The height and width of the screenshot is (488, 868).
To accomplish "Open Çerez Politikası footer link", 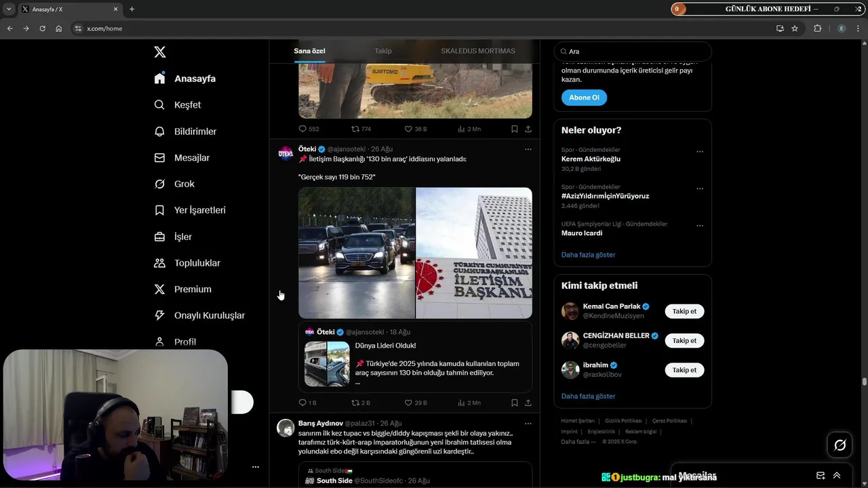I will (x=669, y=421).
